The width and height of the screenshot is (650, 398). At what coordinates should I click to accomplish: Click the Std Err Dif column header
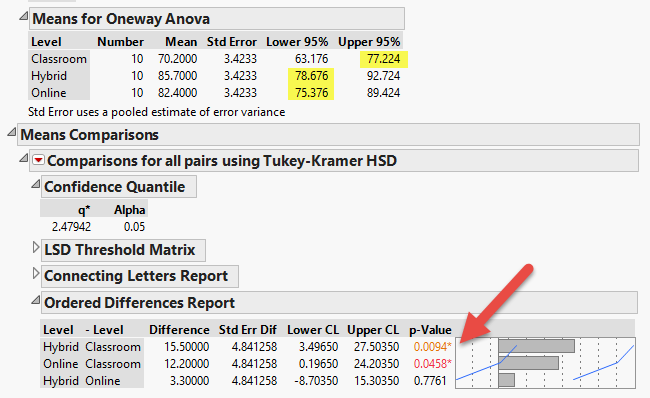coord(247,330)
